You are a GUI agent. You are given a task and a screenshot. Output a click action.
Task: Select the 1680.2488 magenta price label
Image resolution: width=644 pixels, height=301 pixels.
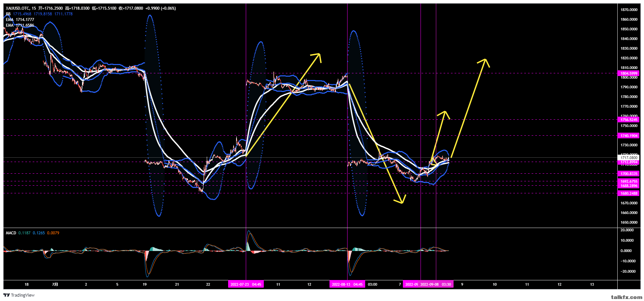[x=629, y=193]
